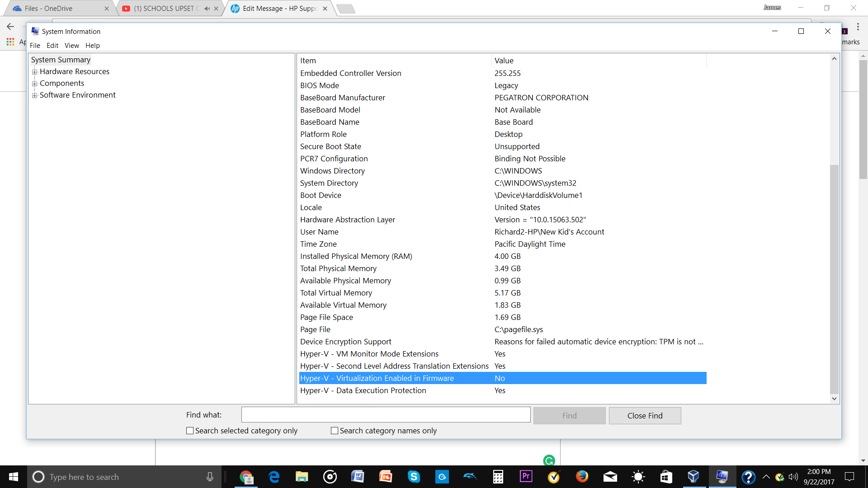Open Adobe Premiere Pro from the taskbar
The height and width of the screenshot is (488, 868).
526,477
